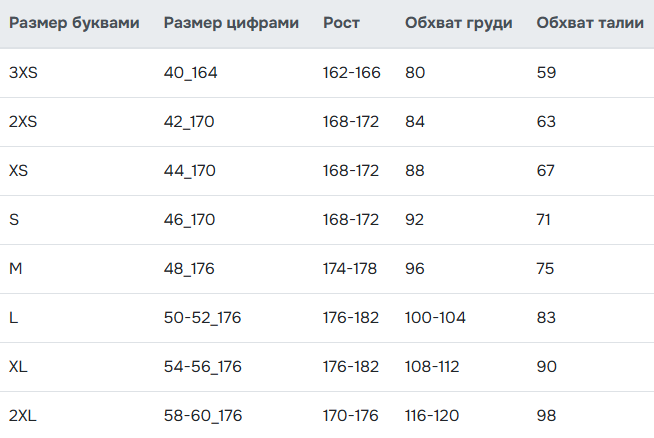This screenshot has height=438, width=654.
Task: Click the 'Обхват талии' column header
Action: [590, 23]
